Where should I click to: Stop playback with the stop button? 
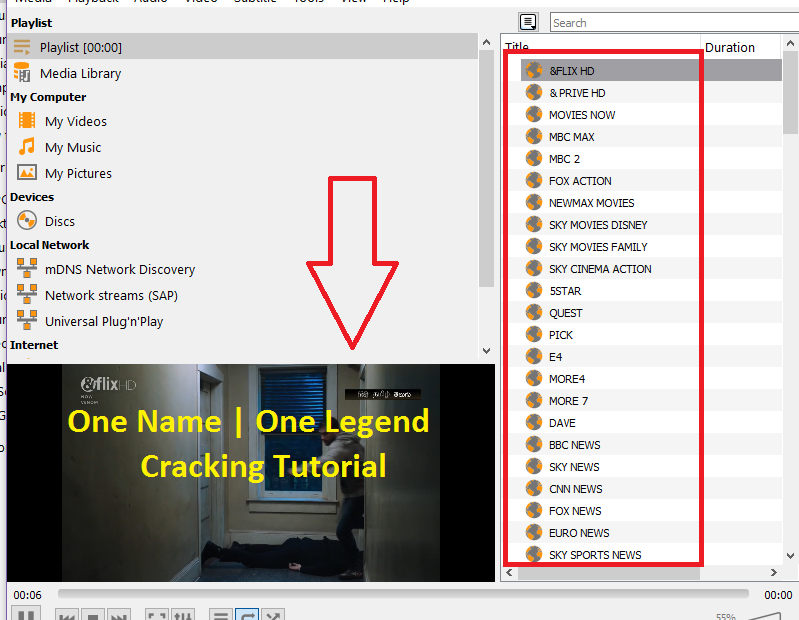click(93, 614)
